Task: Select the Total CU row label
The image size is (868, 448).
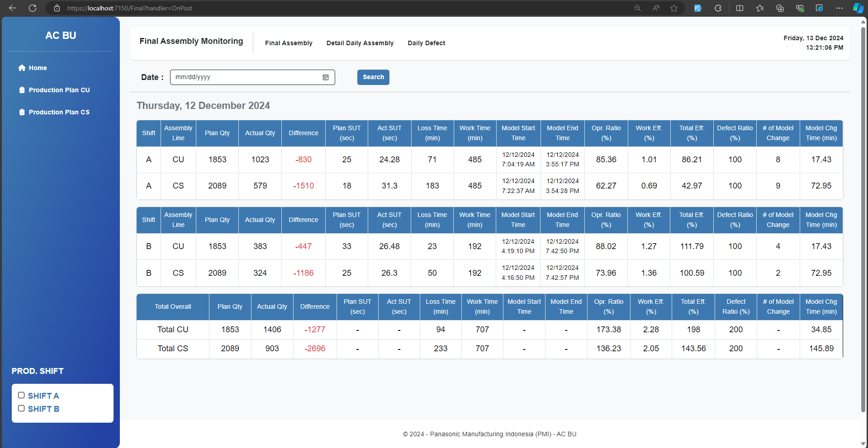Action: pos(173,330)
